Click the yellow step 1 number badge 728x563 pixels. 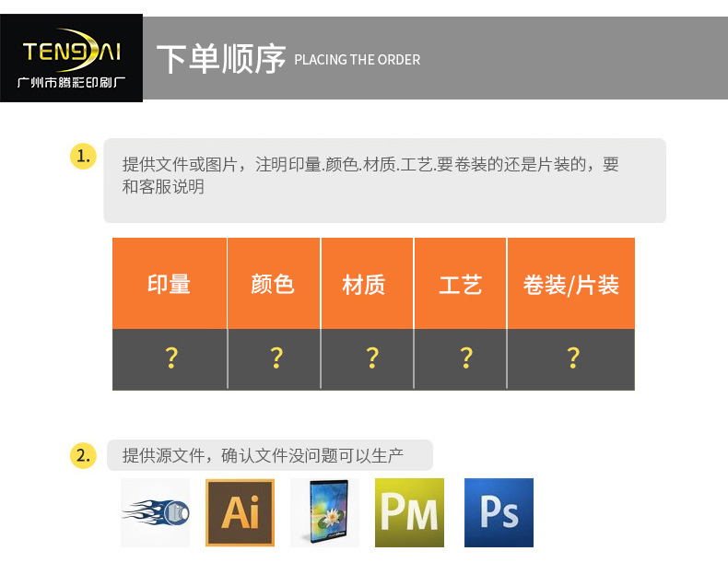coord(83,157)
